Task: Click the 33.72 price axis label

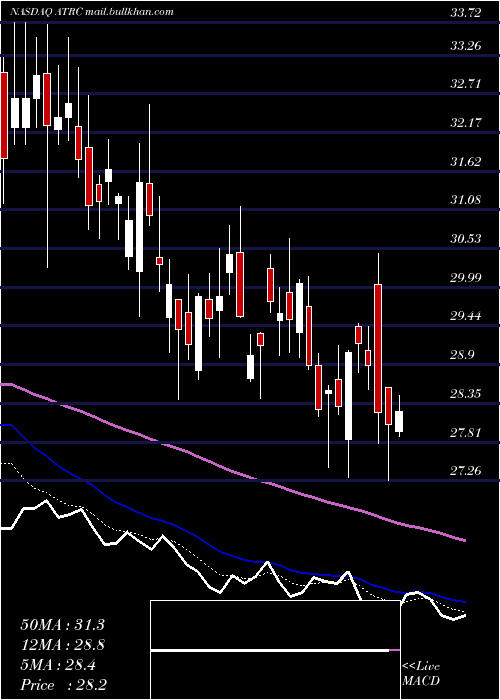Action: [466, 13]
